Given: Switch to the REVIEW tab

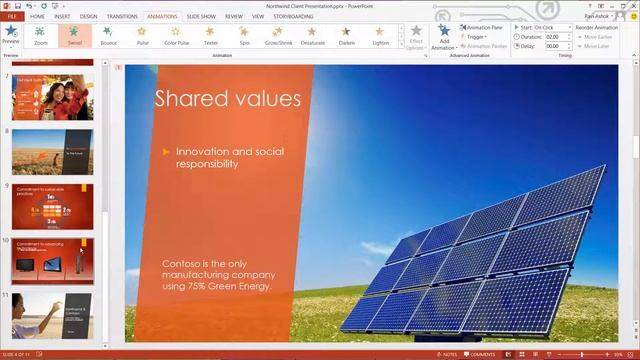Looking at the screenshot, I should [234, 16].
